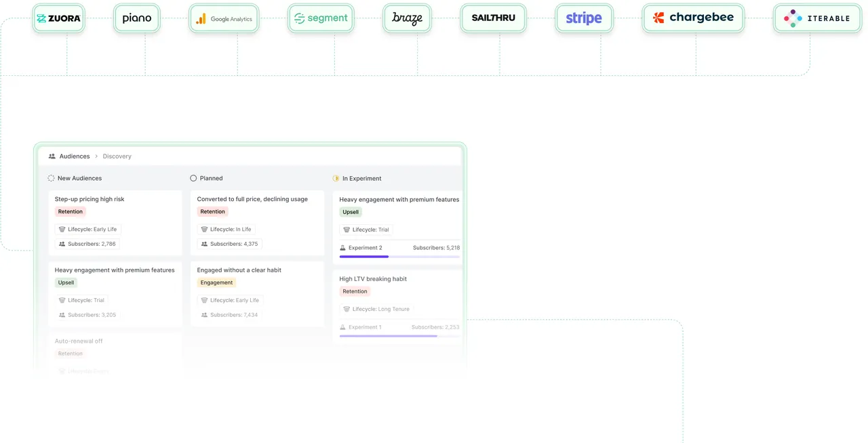The height and width of the screenshot is (443, 868).
Task: Click the breadcrumb chevron after Audiences
Action: pos(96,156)
